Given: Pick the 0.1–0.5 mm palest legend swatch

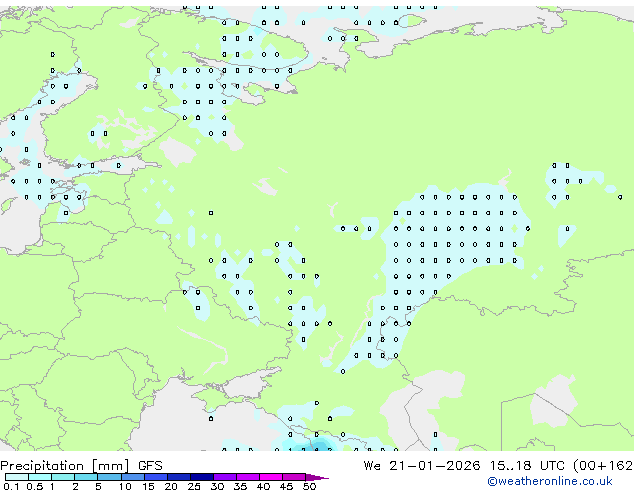Looking at the screenshot, I should click(17, 477).
